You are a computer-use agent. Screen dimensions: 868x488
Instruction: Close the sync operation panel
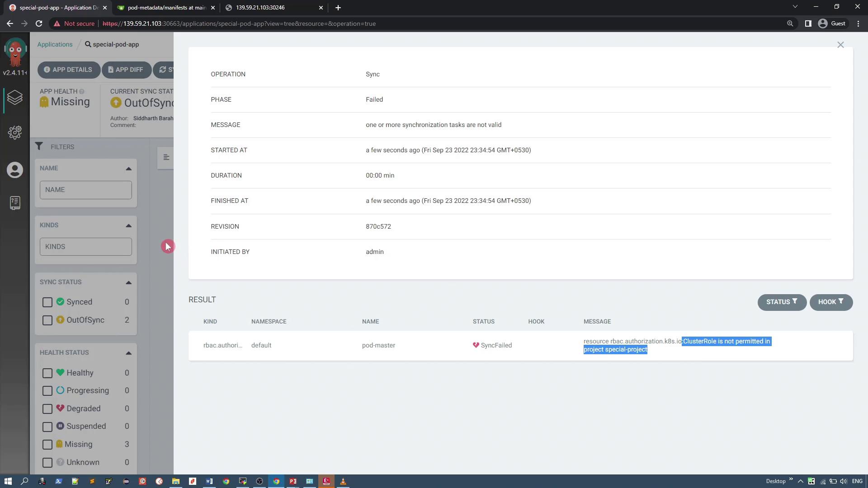[x=840, y=45]
